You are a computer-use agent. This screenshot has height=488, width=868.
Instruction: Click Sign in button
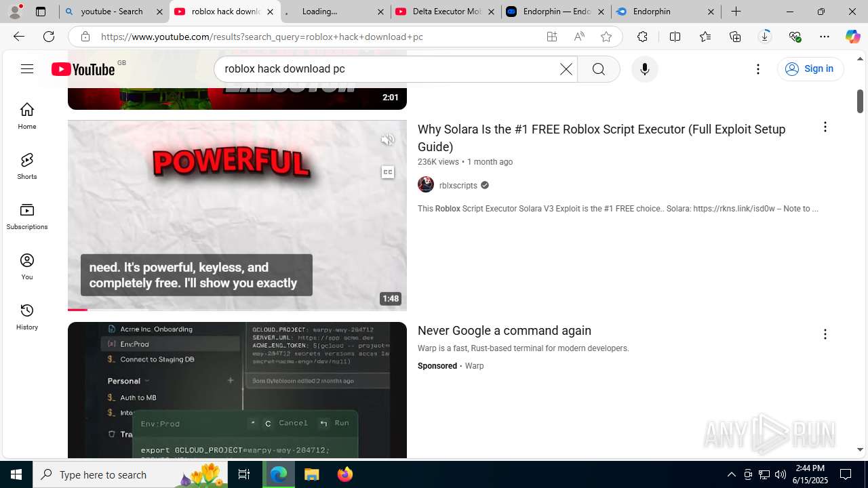810,68
